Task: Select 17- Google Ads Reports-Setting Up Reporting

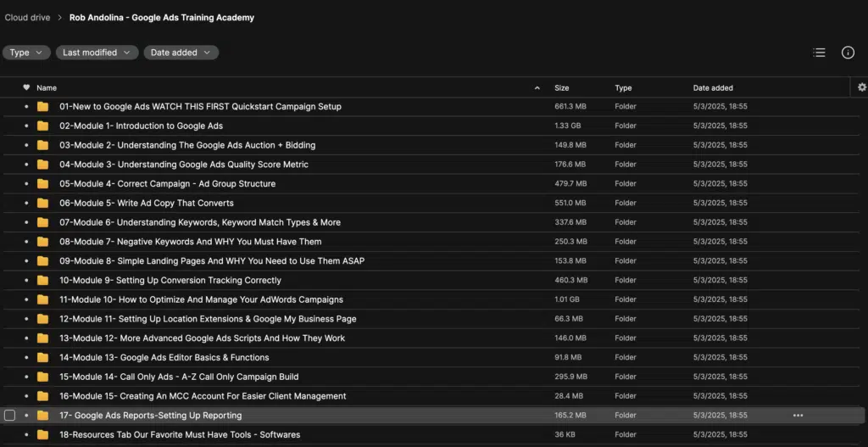Action: 151,416
